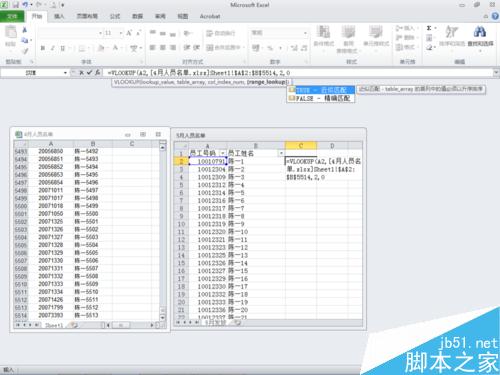Viewport: 500px width, 375px height.
Task: Switch to the Formulas ribbon tab
Action: tap(115, 16)
